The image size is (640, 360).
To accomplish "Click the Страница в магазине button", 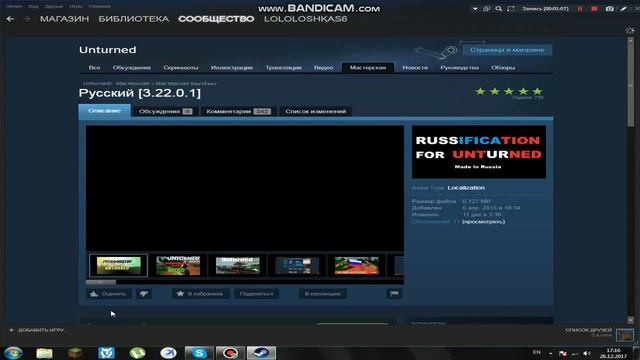I will click(x=507, y=50).
